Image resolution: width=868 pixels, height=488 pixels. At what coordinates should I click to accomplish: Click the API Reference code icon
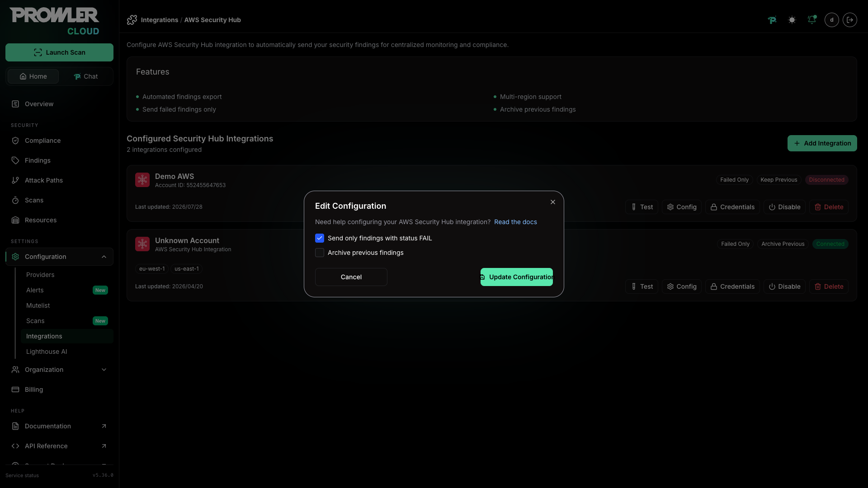(x=15, y=446)
